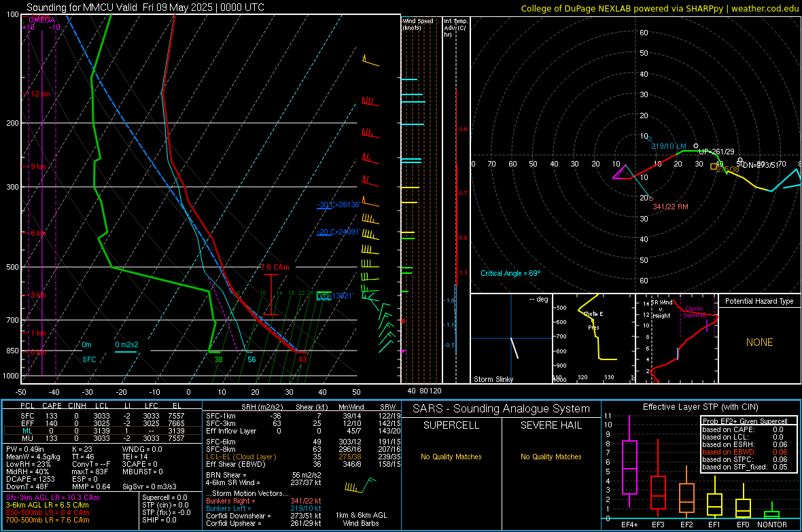Click the "based on STP_fixed:" row
This screenshot has height=532, width=802.
(x=745, y=467)
